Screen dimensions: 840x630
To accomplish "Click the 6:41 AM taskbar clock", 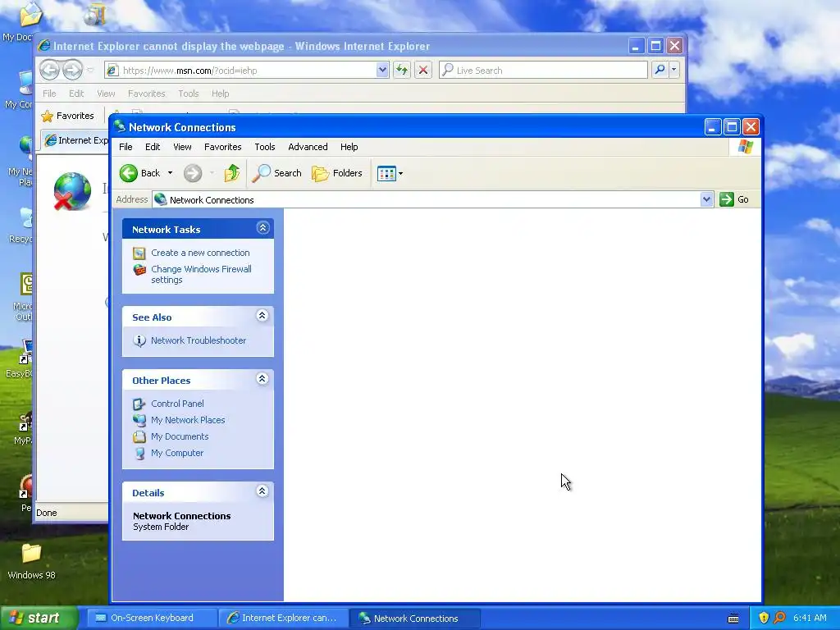I will coord(810,618).
